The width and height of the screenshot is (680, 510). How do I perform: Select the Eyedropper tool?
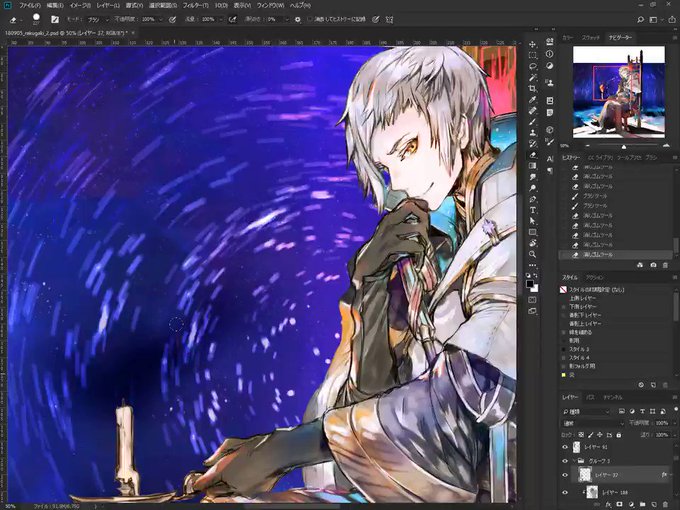[533, 100]
